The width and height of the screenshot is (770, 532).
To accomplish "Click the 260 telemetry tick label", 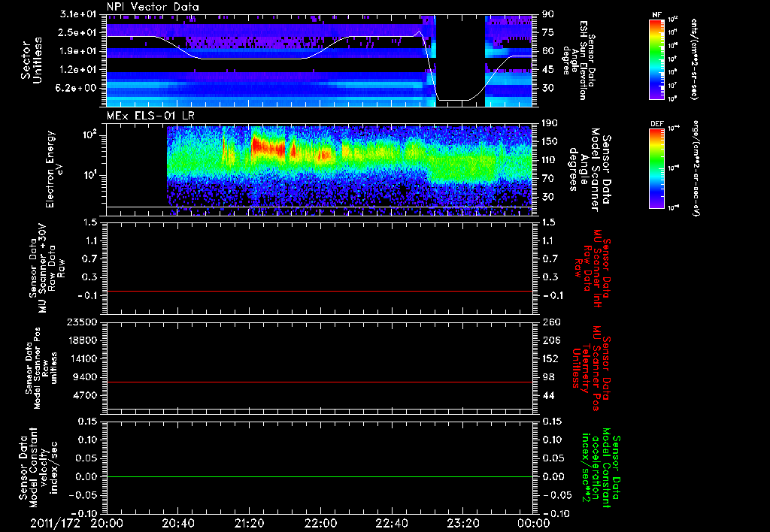I will pyautogui.click(x=551, y=322).
